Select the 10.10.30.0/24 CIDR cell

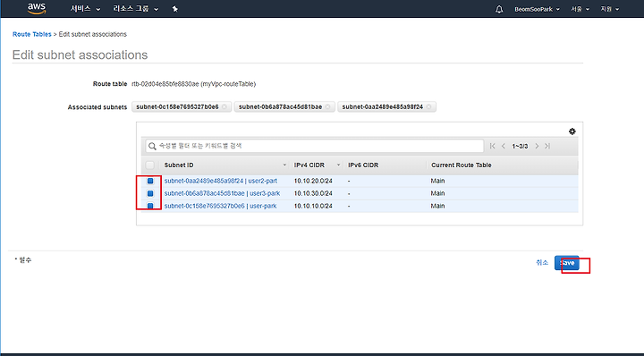313,193
